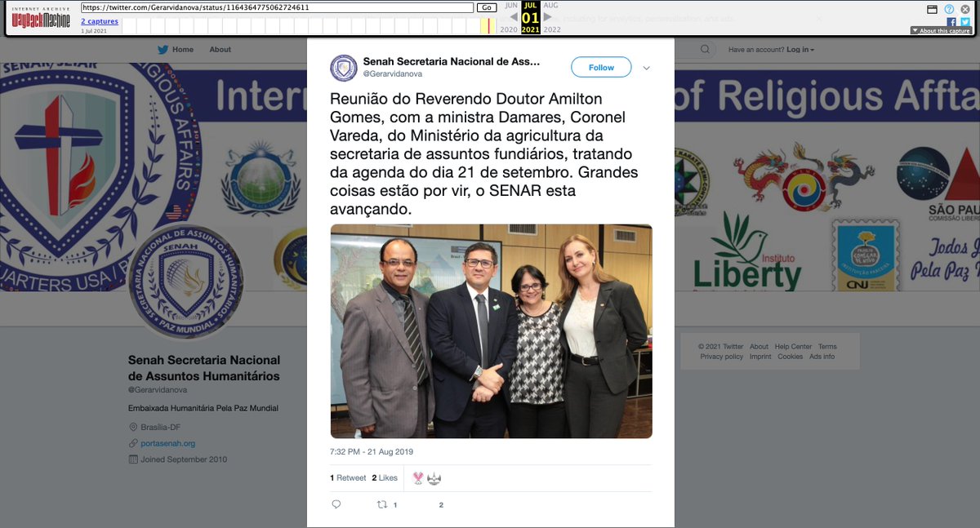
Task: Select year 2022 in Wayback timeline
Action: pyautogui.click(x=552, y=29)
